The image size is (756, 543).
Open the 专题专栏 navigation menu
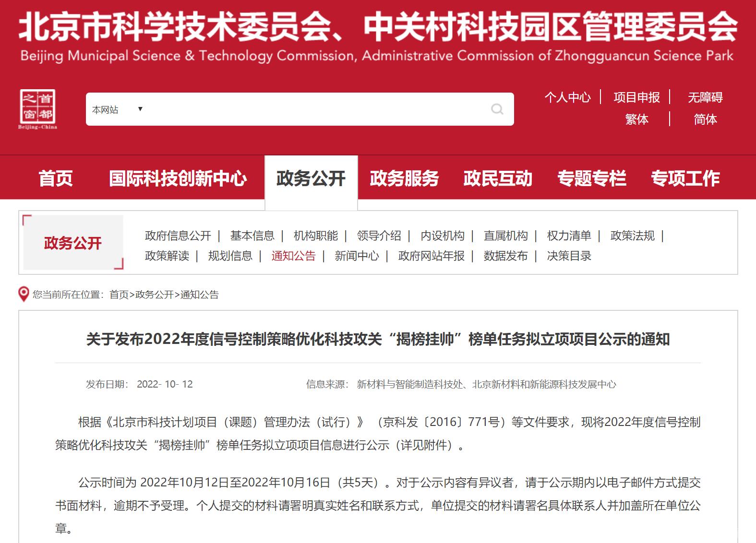[591, 178]
